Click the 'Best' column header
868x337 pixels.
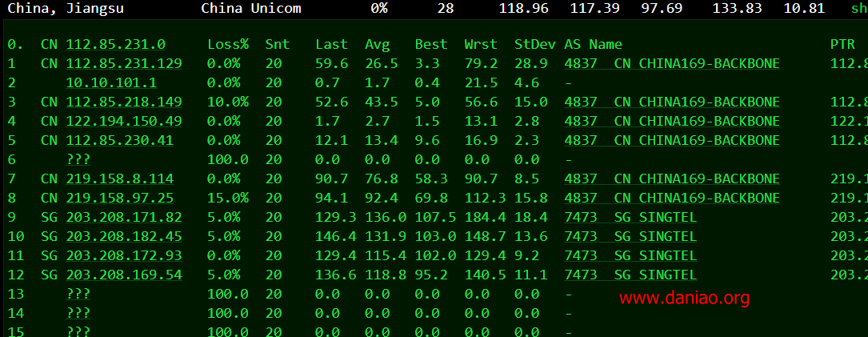pyautogui.click(x=431, y=44)
